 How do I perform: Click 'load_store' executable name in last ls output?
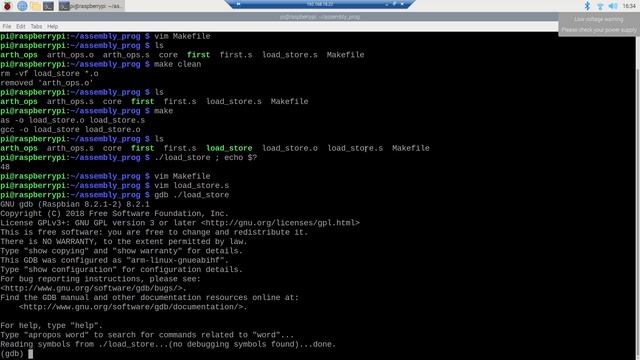229,148
